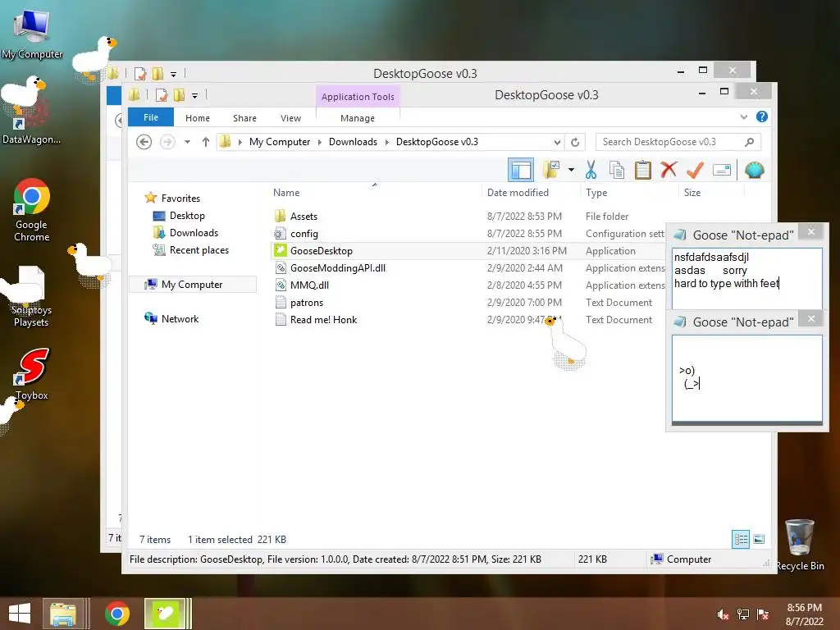
Task: Click the muted volume tray icon
Action: 723,614
